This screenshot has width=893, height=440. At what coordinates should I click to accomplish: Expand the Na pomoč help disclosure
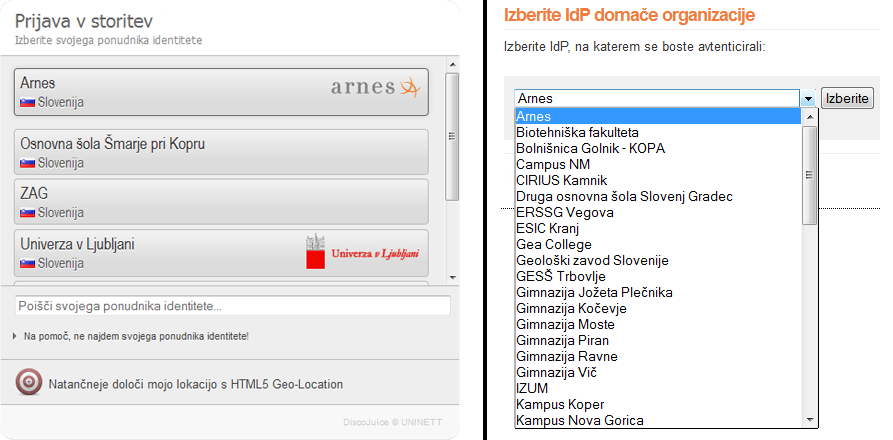click(x=130, y=336)
